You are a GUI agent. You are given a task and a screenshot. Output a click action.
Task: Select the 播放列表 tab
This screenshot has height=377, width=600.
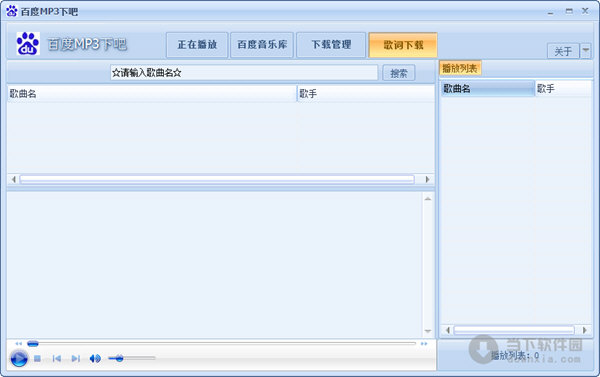tap(460, 69)
